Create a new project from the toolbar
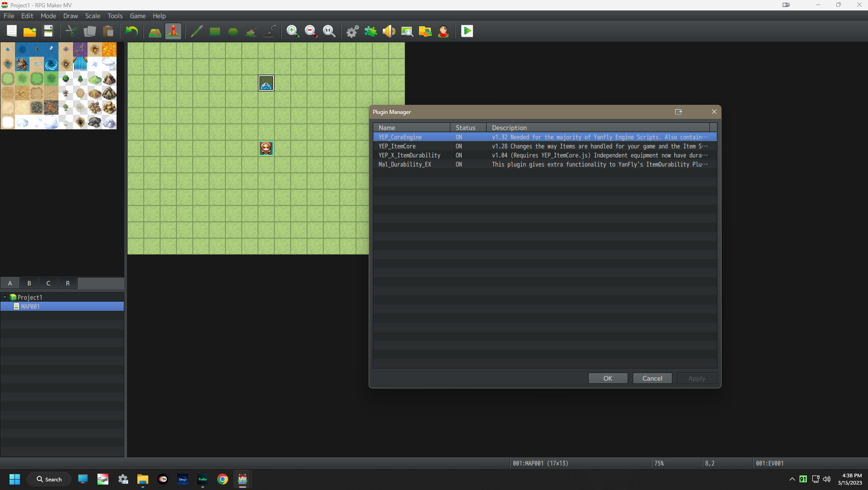The image size is (868, 490). click(x=12, y=31)
